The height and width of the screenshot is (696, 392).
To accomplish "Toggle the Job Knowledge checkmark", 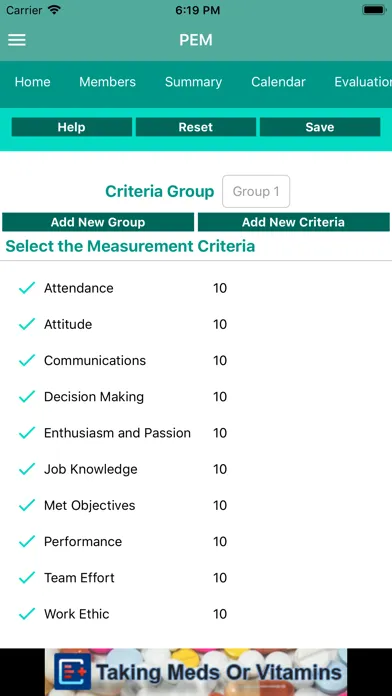I will 27,469.
